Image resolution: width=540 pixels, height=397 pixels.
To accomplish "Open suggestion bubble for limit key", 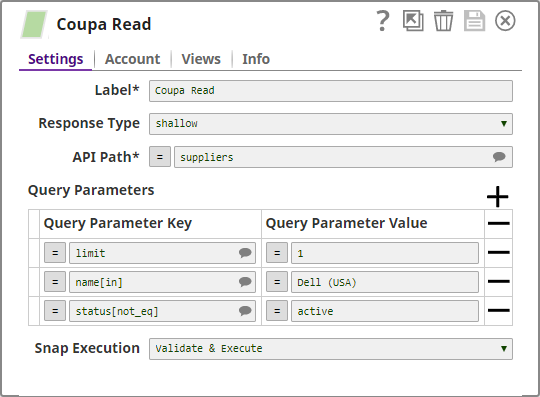I will click(x=245, y=253).
